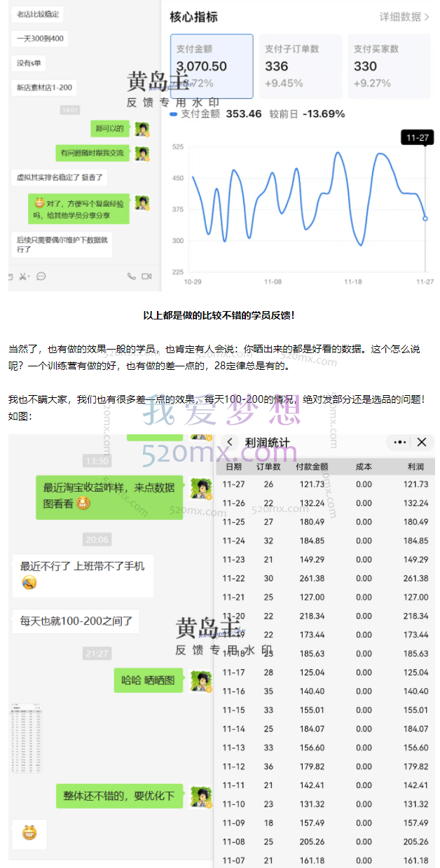Click the 每天也就100-200之间了 message
The height and width of the screenshot is (868, 440).
76,621
